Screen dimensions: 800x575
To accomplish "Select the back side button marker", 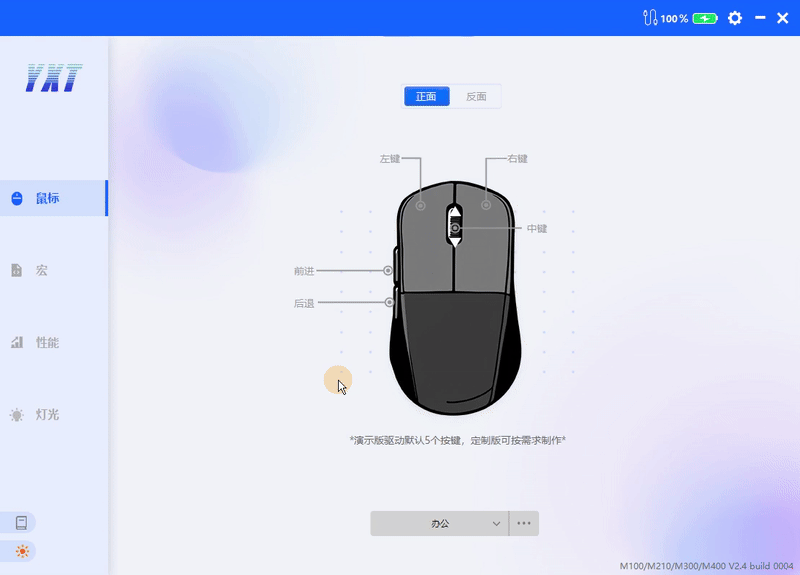I will (389, 303).
